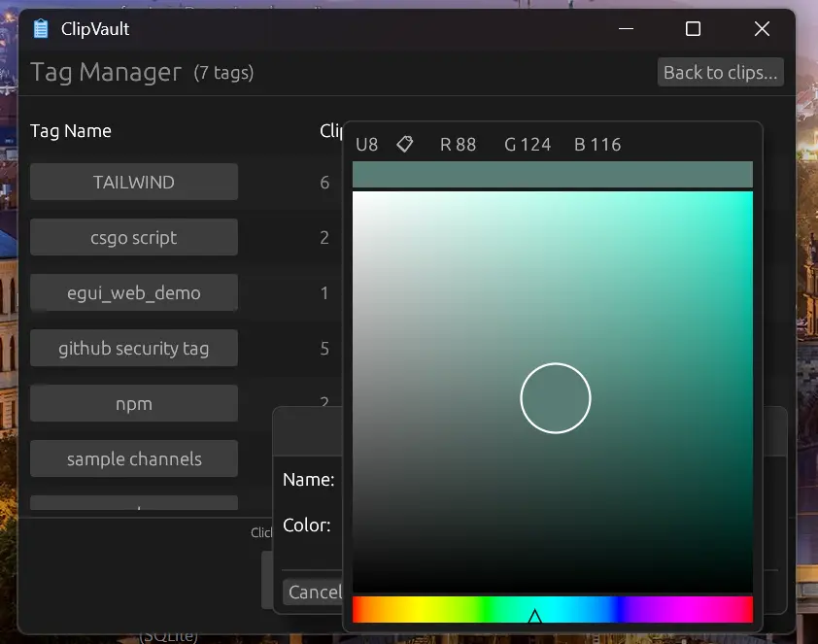Image resolution: width=818 pixels, height=644 pixels.
Task: Click the ClipVault clipboard icon in the title bar
Action: [39, 28]
